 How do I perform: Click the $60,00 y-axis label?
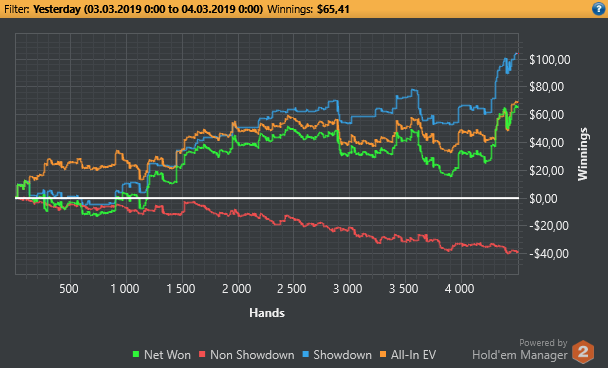click(547, 115)
